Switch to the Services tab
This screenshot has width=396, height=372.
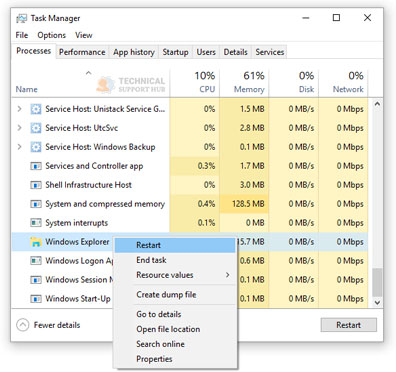269,52
